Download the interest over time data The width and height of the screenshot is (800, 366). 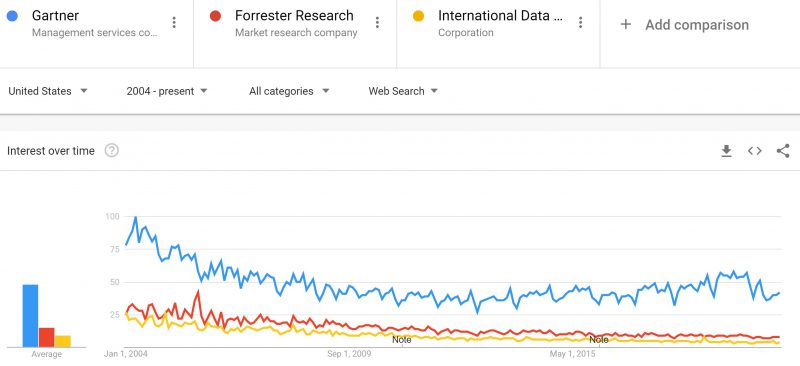coord(726,151)
